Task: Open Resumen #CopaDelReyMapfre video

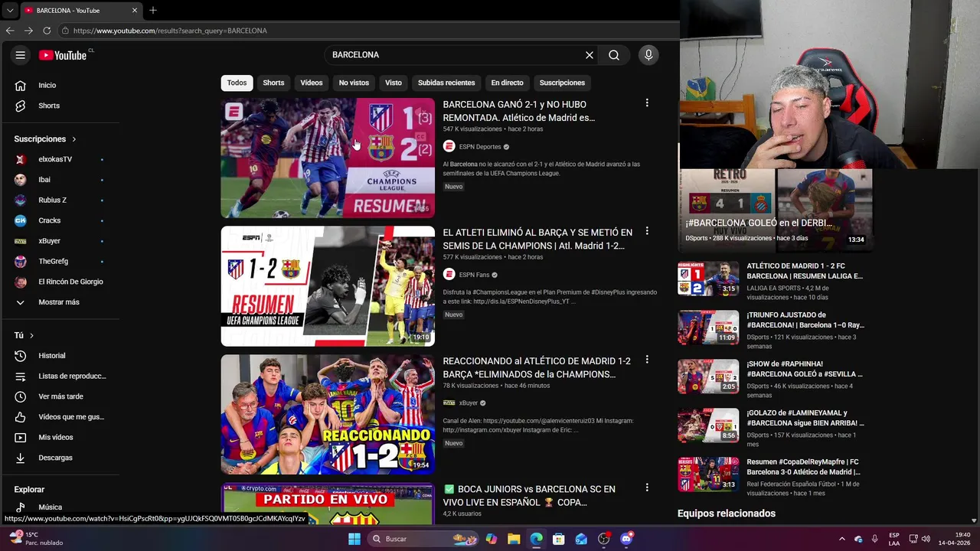Action: [805, 467]
